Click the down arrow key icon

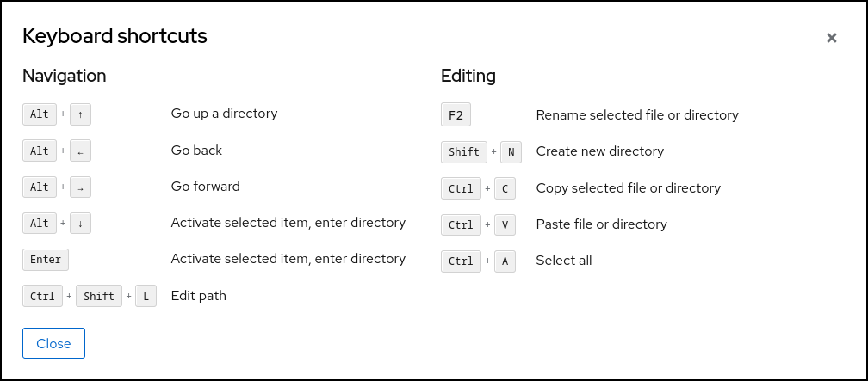[x=80, y=223]
